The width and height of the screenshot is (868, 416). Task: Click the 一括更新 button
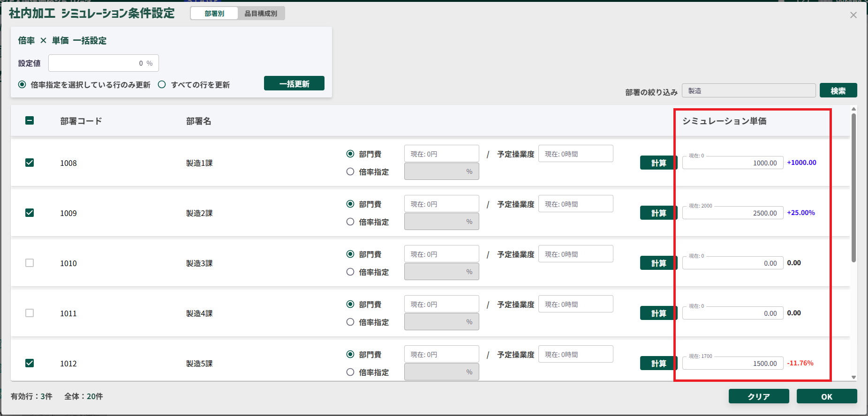coord(294,83)
